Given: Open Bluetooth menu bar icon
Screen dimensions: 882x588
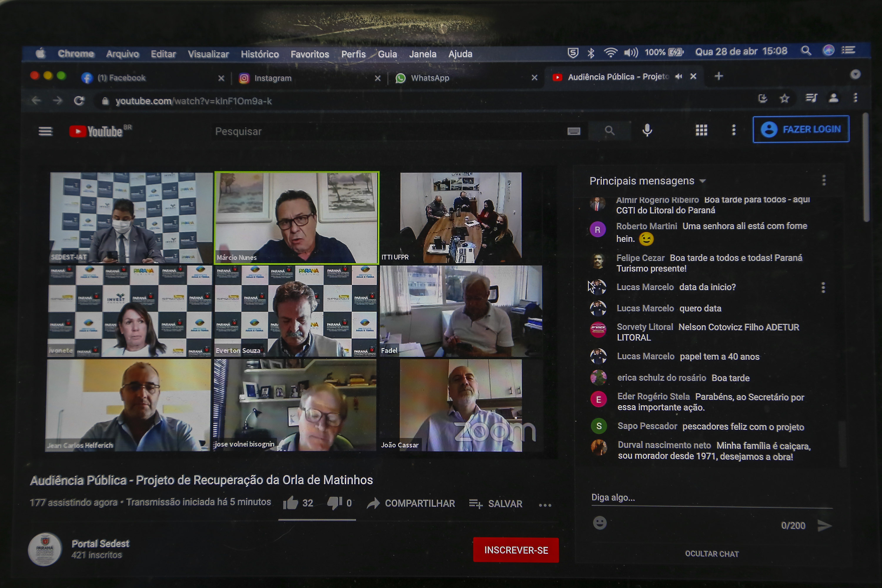Looking at the screenshot, I should [591, 53].
